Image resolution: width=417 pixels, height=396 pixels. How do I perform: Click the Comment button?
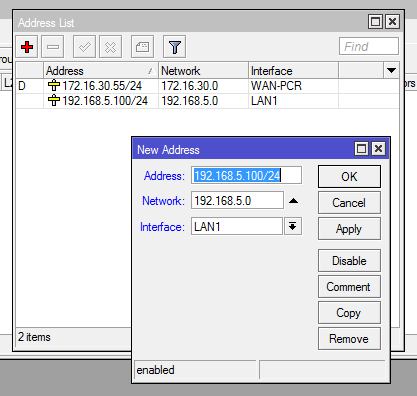tap(349, 287)
